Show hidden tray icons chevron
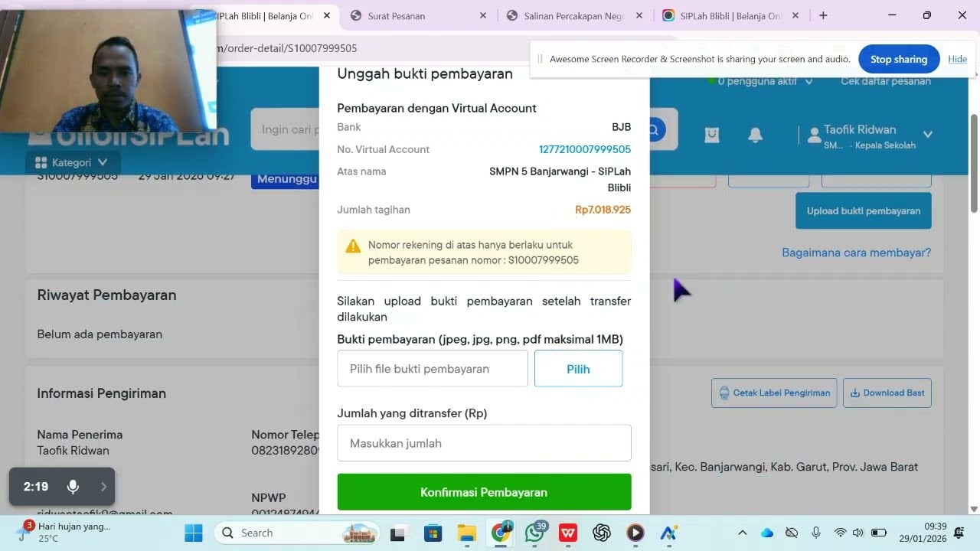The width and height of the screenshot is (980, 551). pos(742,533)
